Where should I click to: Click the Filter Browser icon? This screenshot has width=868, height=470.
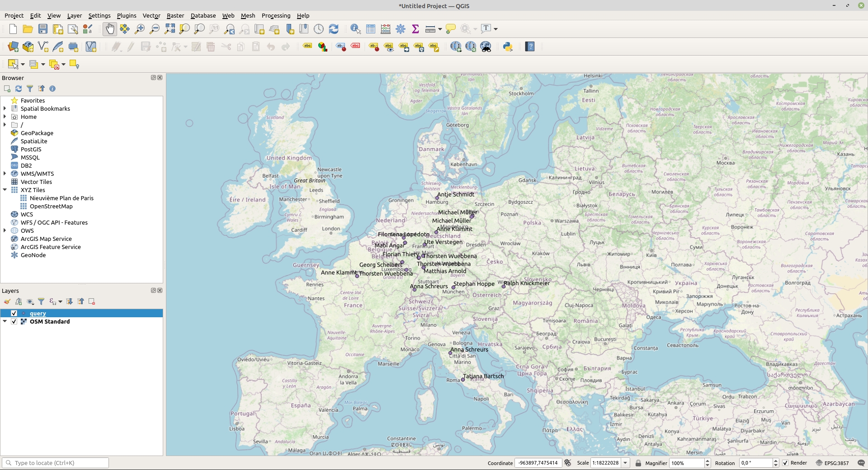coord(30,89)
